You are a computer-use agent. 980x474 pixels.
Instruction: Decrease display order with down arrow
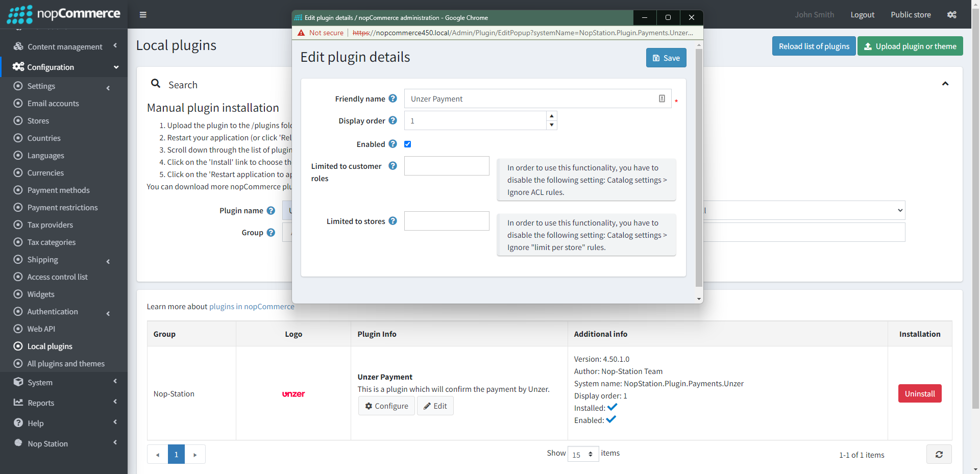(552, 125)
